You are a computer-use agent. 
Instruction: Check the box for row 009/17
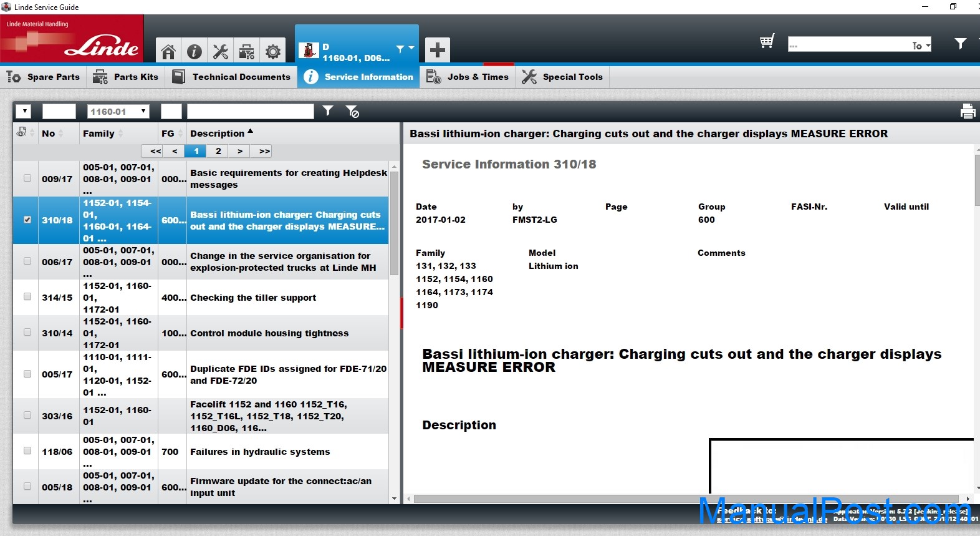tap(27, 178)
